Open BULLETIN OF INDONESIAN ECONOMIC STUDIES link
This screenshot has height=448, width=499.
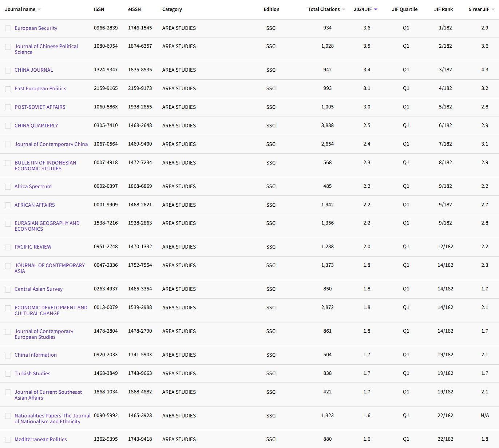(45, 166)
